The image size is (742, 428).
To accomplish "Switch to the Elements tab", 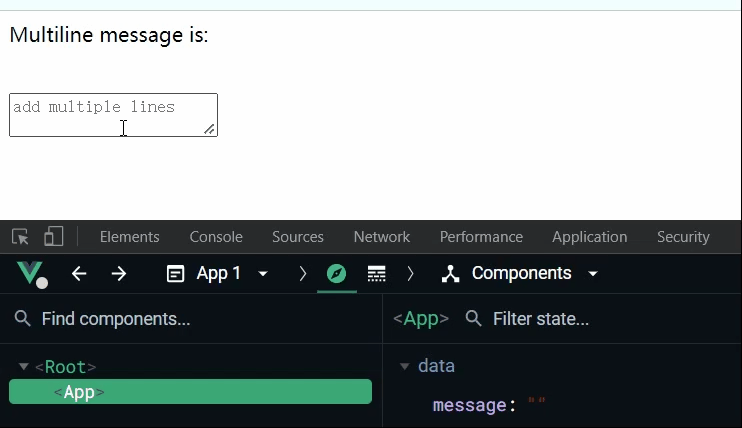I will click(x=129, y=237).
